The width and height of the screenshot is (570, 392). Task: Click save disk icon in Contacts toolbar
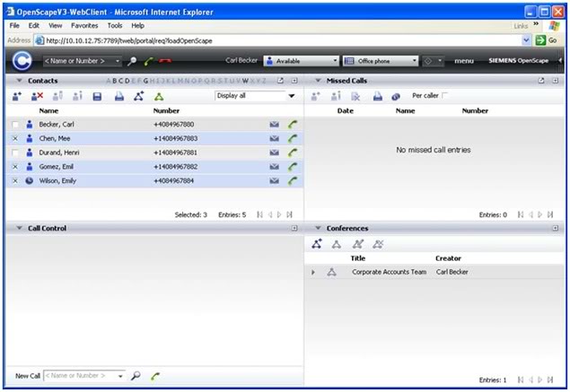pyautogui.click(x=97, y=96)
